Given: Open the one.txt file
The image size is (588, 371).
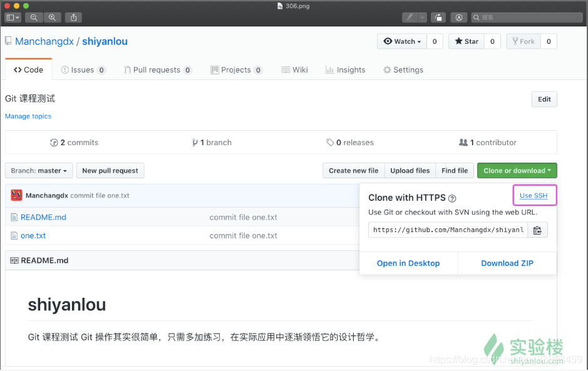Looking at the screenshot, I should (x=33, y=236).
